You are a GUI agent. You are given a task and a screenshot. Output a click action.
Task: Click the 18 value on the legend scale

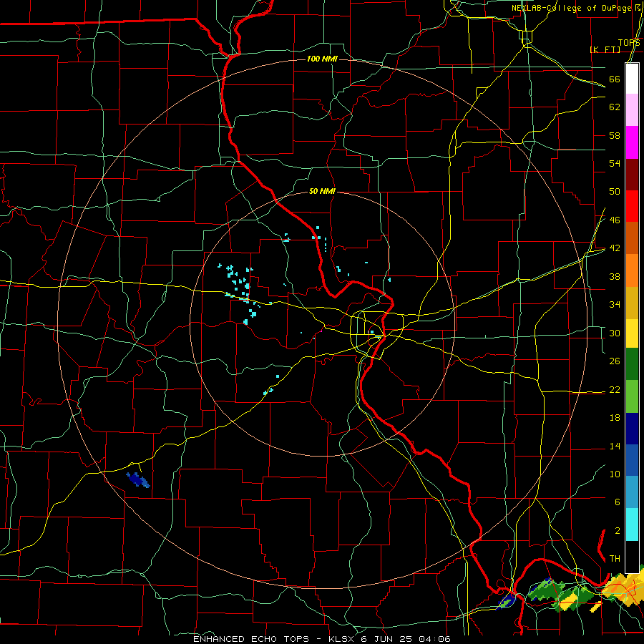615,418
